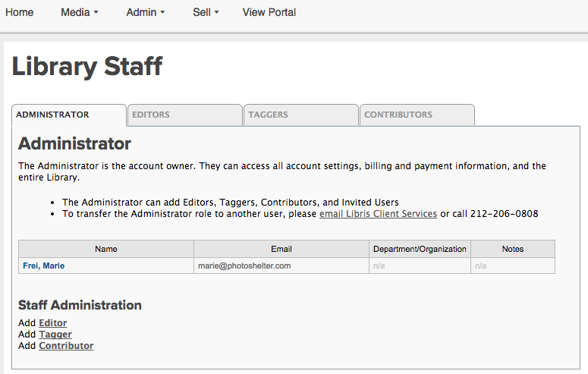Open Frei, Marie staff profile

pyautogui.click(x=44, y=266)
